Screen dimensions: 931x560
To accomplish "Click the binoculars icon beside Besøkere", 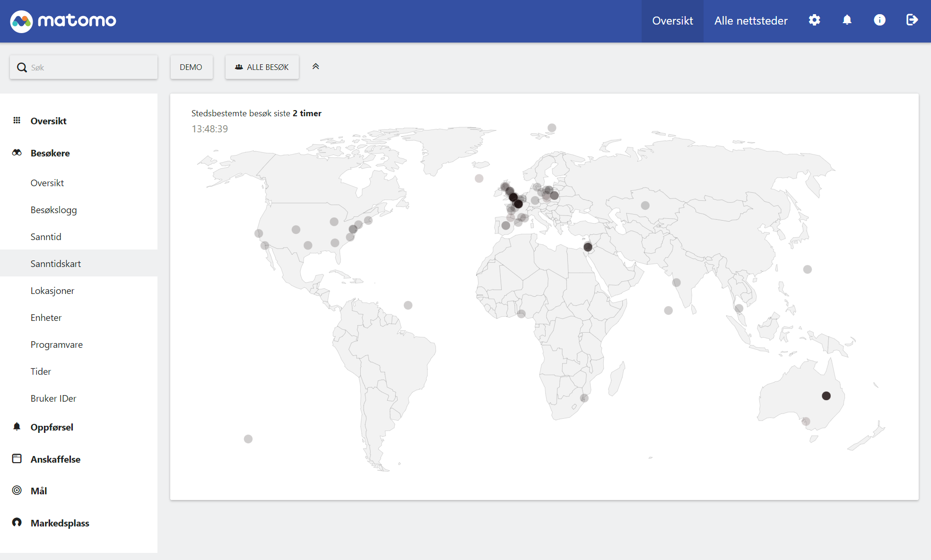I will point(17,153).
